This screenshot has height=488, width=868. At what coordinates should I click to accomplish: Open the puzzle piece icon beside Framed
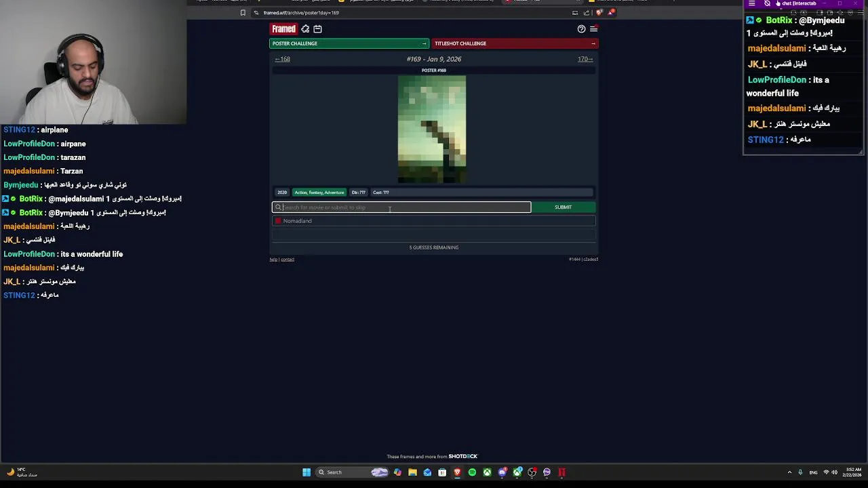coord(305,29)
